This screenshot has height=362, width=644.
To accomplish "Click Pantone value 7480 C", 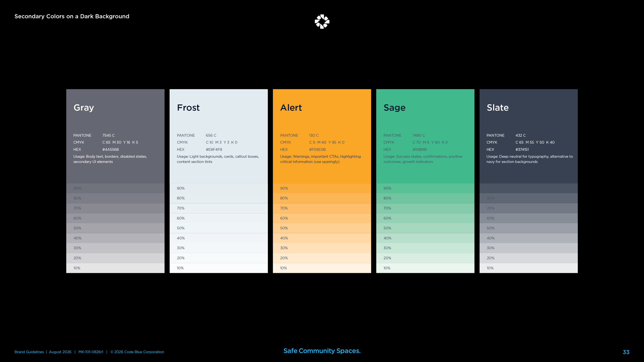I will click(419, 135).
